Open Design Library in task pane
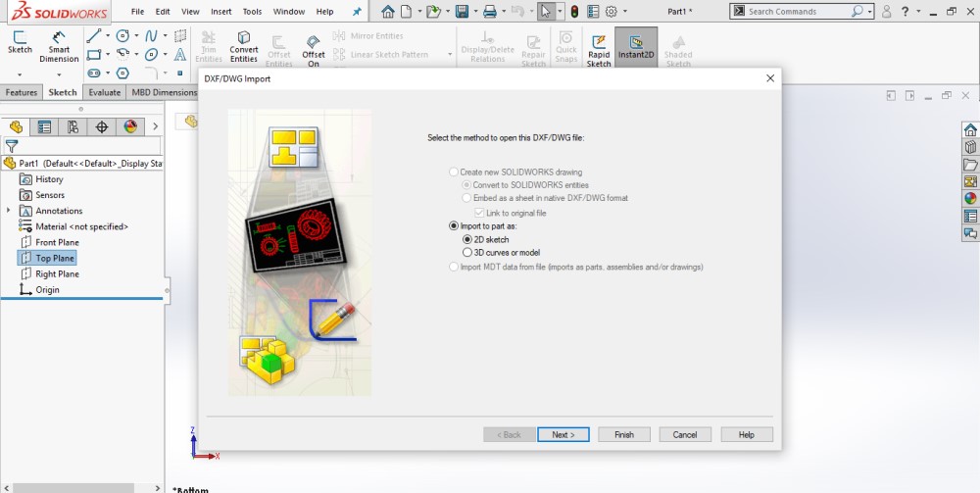This screenshot has height=493, width=980. [x=970, y=147]
